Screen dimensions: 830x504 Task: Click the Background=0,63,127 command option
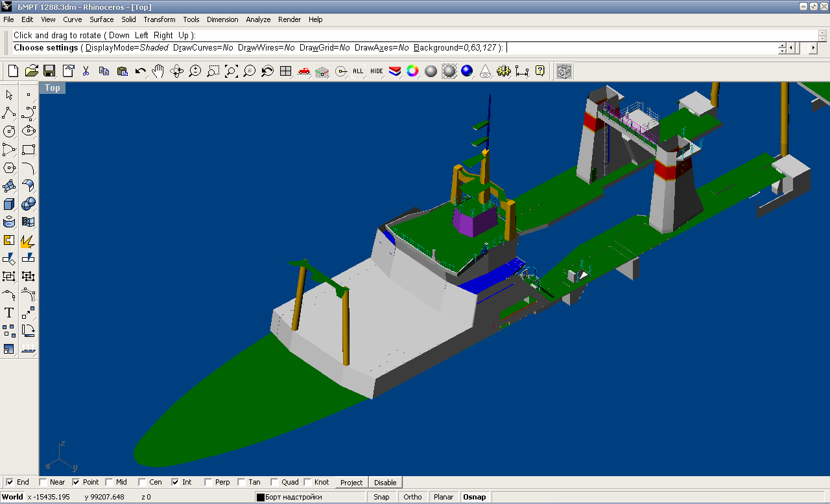[455, 48]
